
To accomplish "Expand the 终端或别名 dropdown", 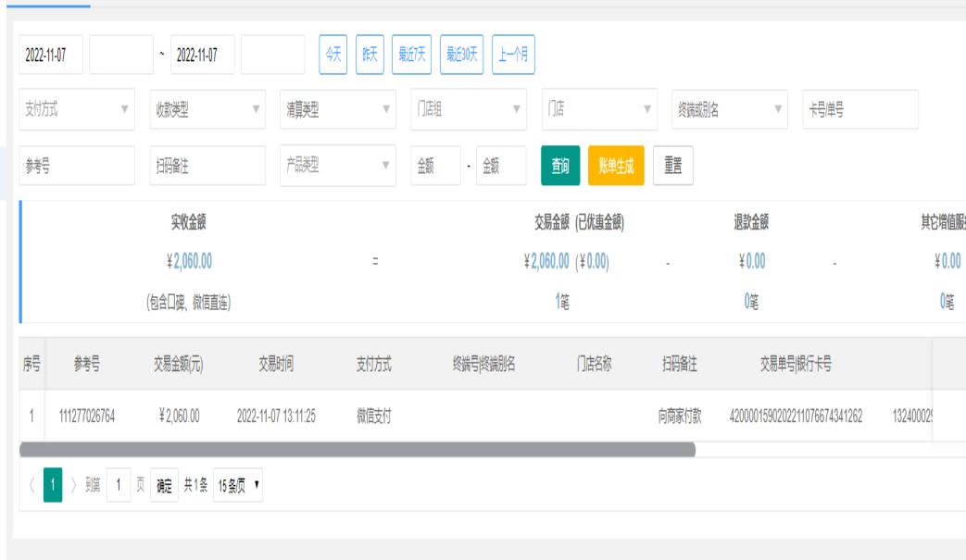I will click(x=730, y=109).
